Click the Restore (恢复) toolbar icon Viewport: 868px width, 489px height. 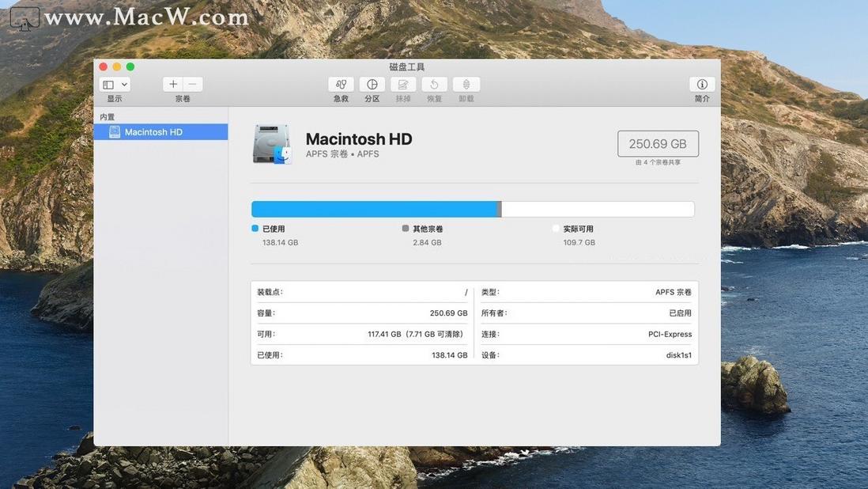pos(435,84)
